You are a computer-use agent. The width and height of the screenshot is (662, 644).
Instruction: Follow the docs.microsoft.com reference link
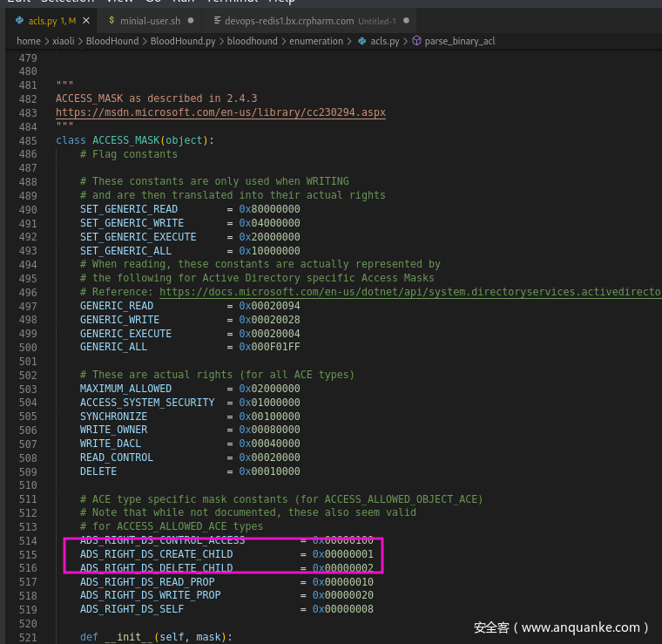coord(409,292)
